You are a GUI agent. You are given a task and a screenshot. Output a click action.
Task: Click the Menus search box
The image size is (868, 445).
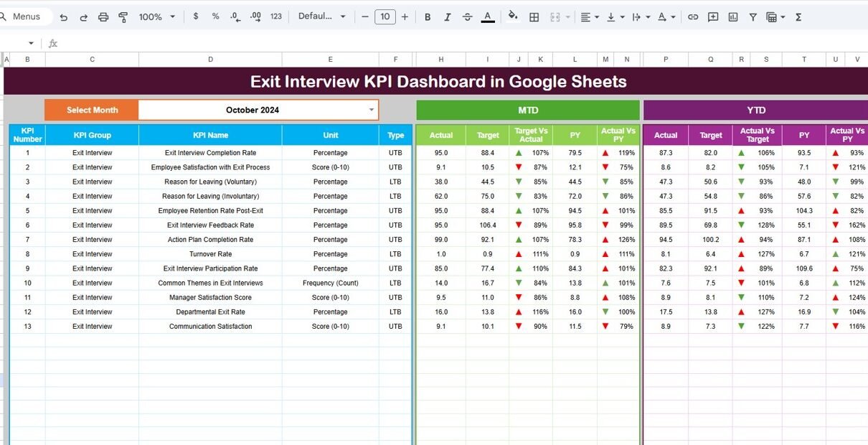click(26, 17)
